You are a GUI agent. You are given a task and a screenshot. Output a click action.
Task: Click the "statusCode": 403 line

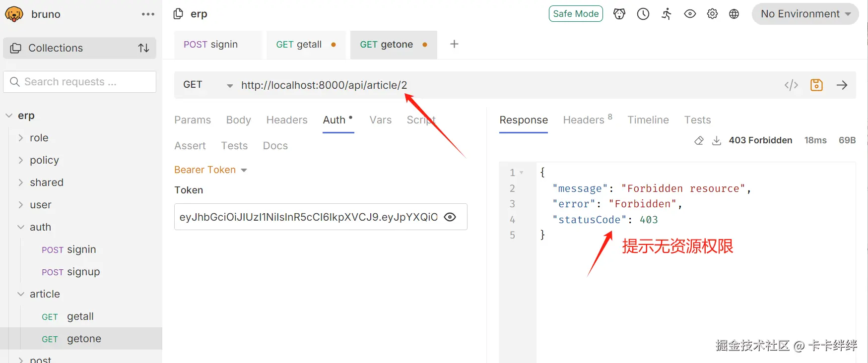[605, 220]
